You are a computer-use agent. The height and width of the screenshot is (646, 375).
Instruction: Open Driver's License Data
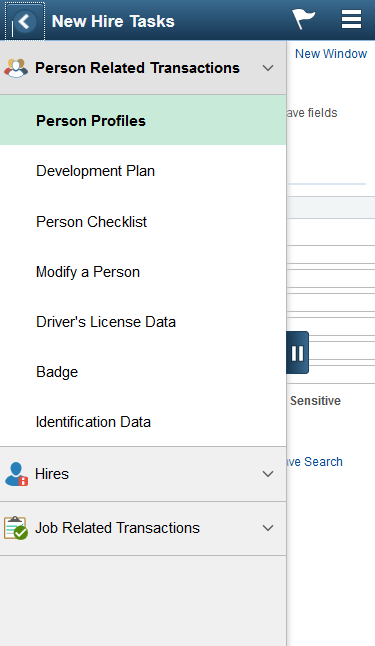143,322
